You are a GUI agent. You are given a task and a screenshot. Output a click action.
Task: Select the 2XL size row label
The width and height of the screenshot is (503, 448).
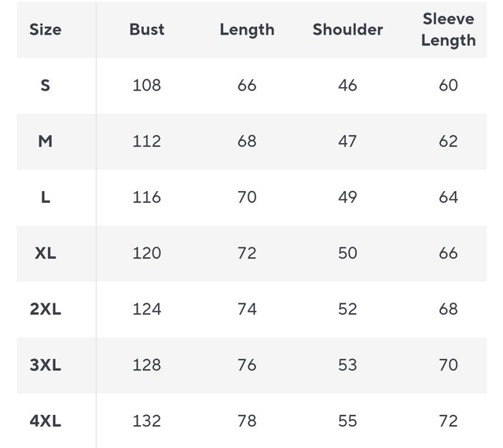(45, 309)
